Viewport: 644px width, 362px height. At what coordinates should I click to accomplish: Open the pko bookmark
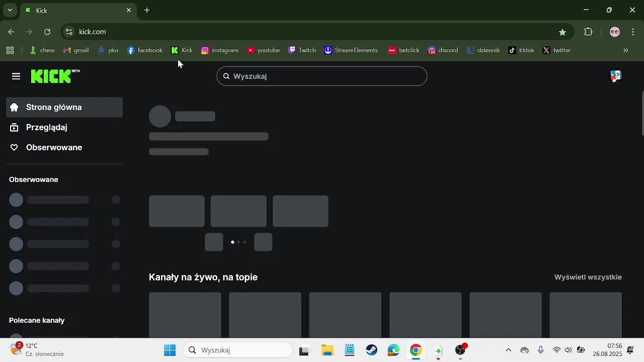108,50
